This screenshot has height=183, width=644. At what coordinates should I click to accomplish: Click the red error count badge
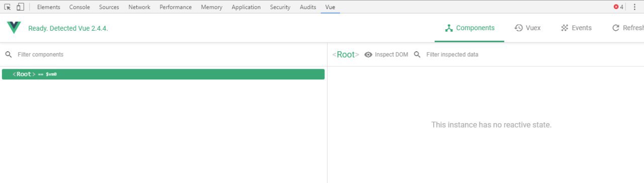point(618,7)
